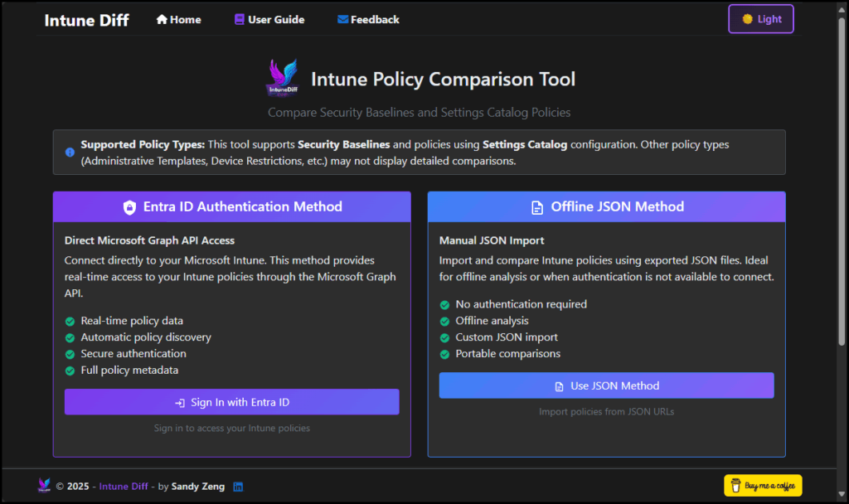849x504 pixels.
Task: Click green check next to Secure authentication
Action: [70, 355]
